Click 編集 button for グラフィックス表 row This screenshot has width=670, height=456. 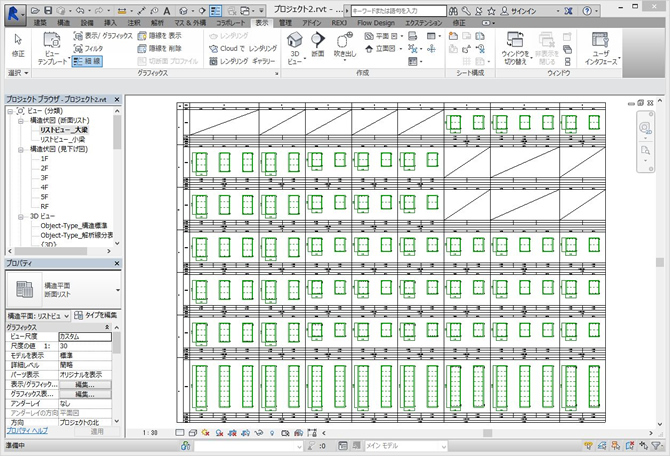coord(85,394)
